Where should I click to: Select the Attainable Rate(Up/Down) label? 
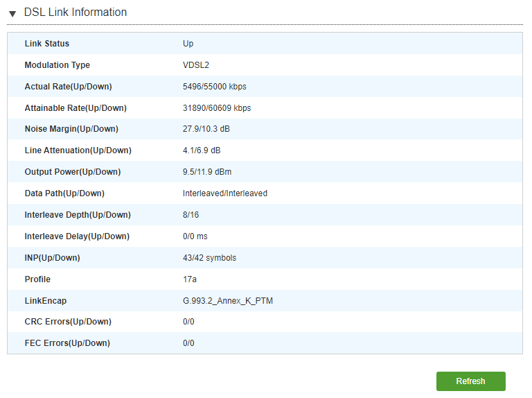[x=76, y=108]
